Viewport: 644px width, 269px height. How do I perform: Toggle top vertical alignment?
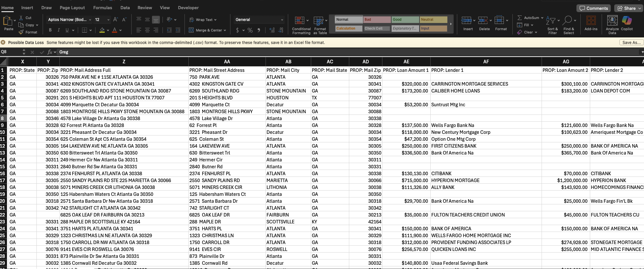point(139,20)
